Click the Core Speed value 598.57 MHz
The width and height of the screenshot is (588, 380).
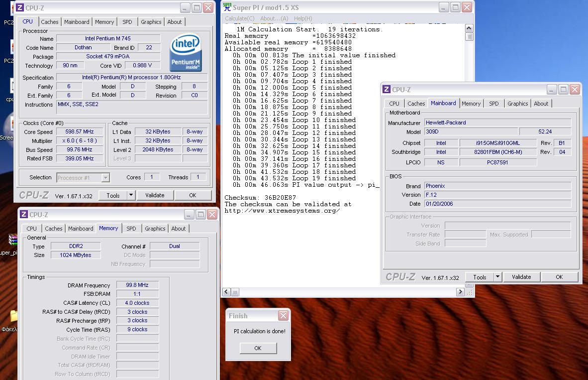pos(80,132)
